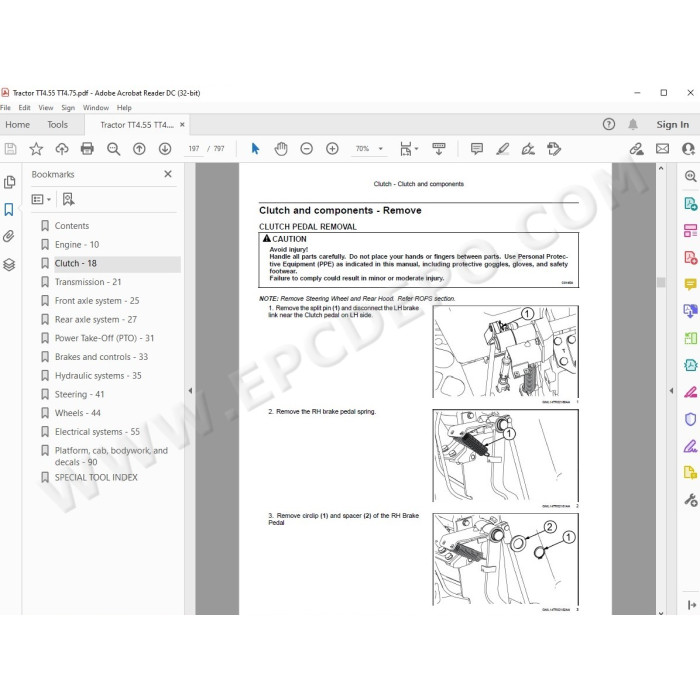Viewport: 700px width, 700px height.
Task: Open share with others icon
Action: click(x=688, y=149)
